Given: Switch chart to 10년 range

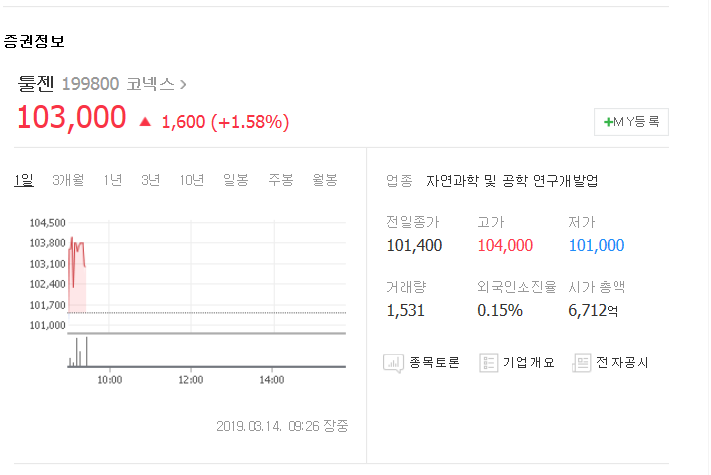Looking at the screenshot, I should (191, 180).
